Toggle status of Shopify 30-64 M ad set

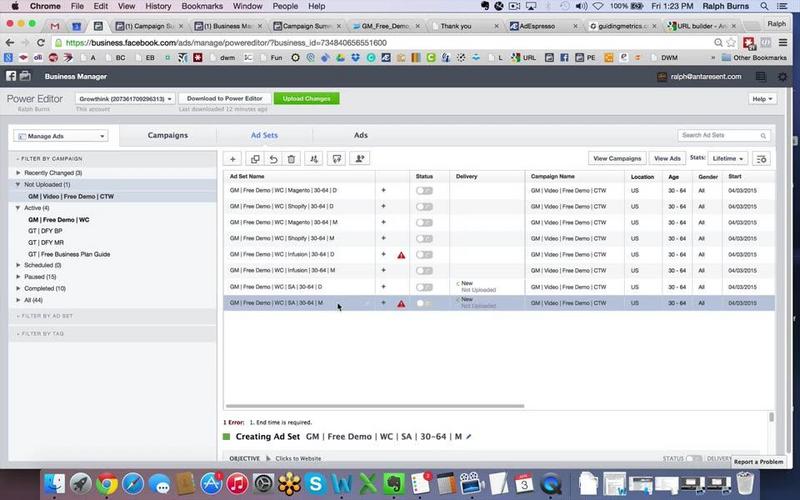point(424,238)
